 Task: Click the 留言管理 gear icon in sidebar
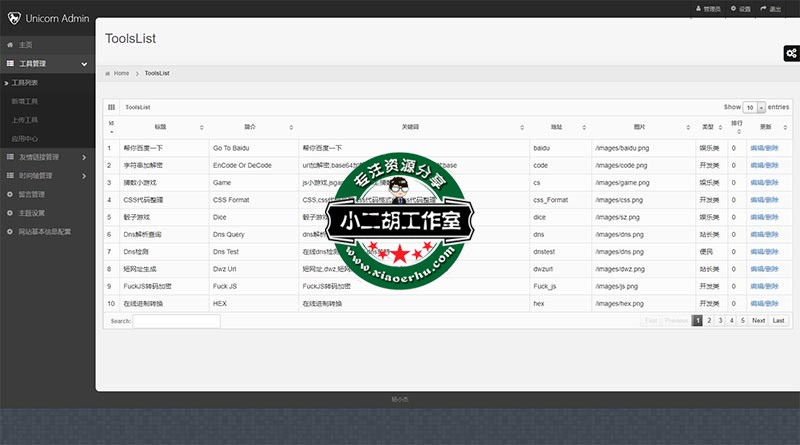pos(10,194)
